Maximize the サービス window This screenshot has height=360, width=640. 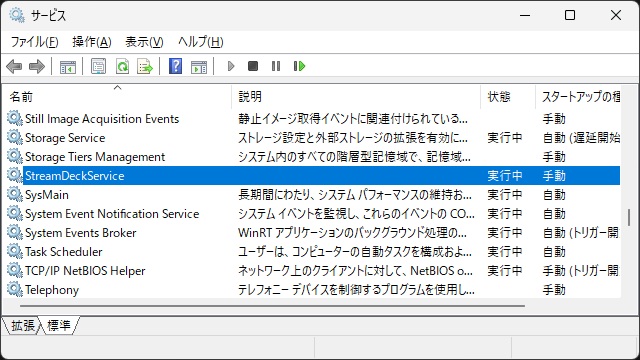570,16
